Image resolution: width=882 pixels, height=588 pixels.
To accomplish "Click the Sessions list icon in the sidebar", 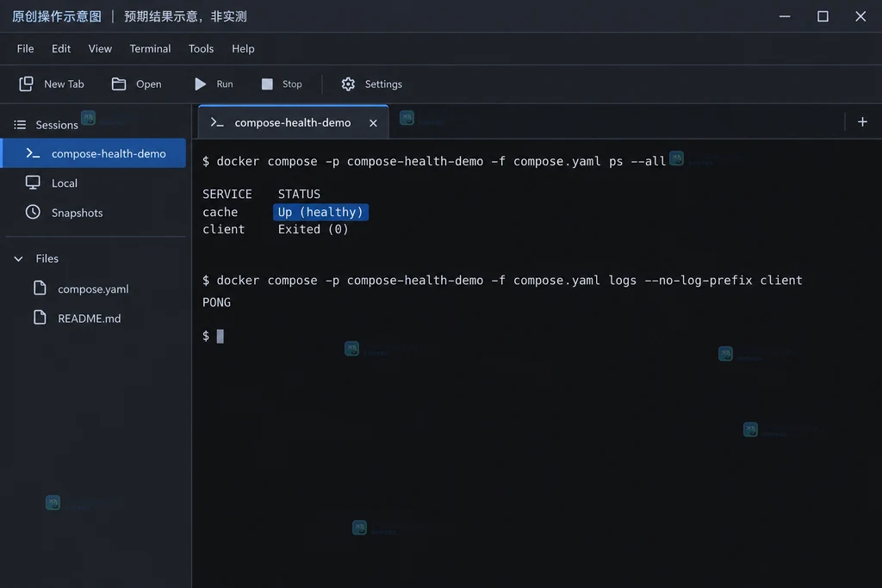I will tap(21, 125).
